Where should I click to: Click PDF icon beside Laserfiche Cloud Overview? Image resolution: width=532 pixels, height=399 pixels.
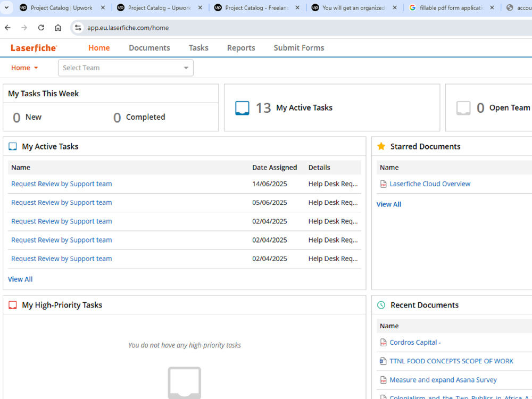[x=384, y=184]
